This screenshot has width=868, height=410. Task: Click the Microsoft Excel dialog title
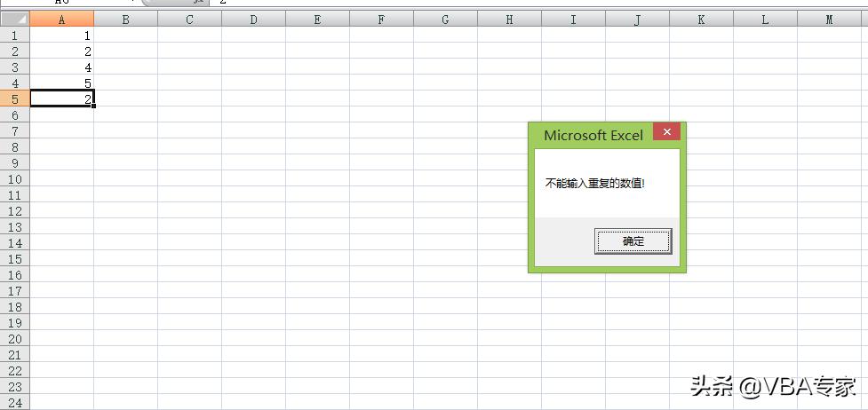tap(593, 136)
